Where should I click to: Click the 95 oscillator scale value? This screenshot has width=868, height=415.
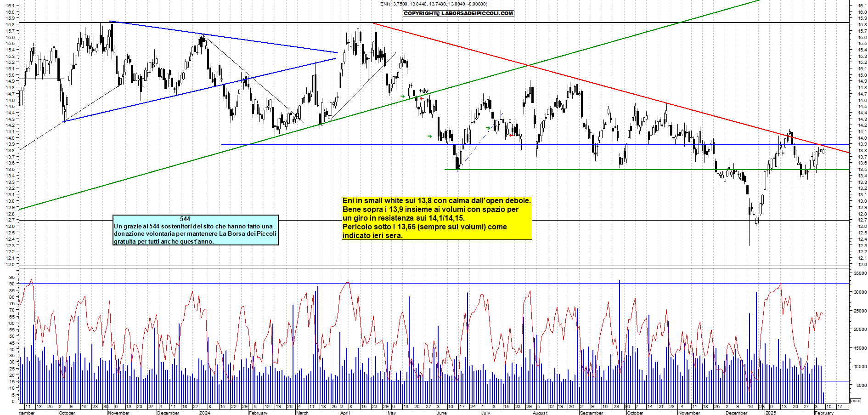point(12,277)
